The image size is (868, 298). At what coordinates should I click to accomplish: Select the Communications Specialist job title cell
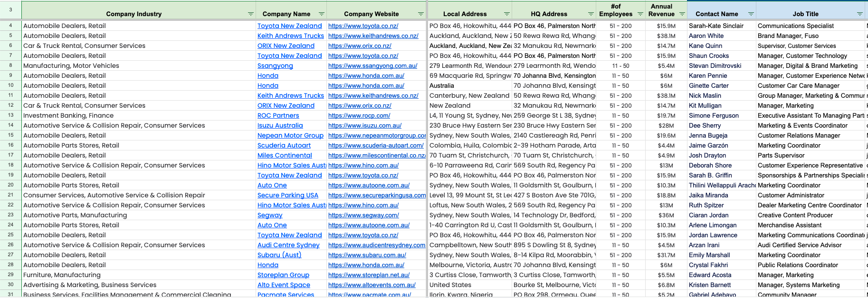click(811, 26)
